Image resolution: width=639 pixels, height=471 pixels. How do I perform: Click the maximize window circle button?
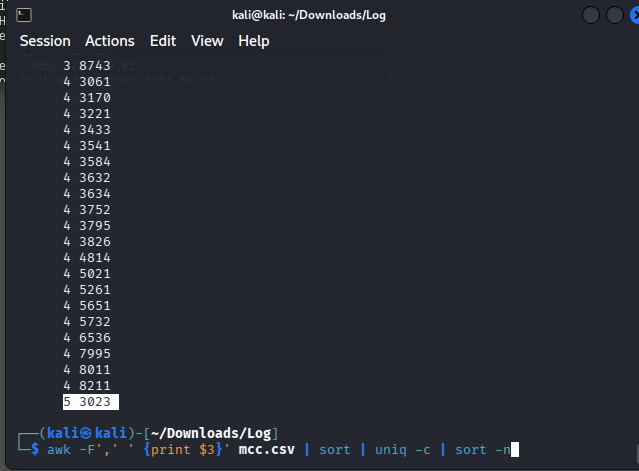(615, 15)
